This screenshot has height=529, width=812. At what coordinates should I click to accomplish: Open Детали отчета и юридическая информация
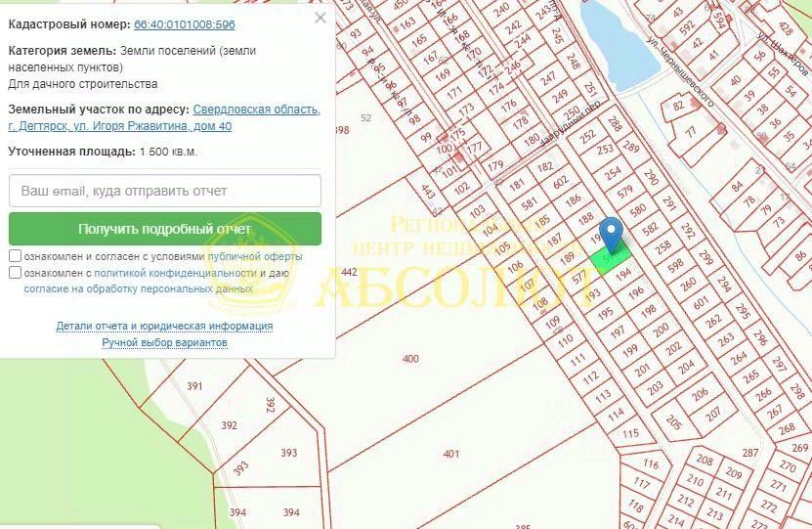point(164,326)
